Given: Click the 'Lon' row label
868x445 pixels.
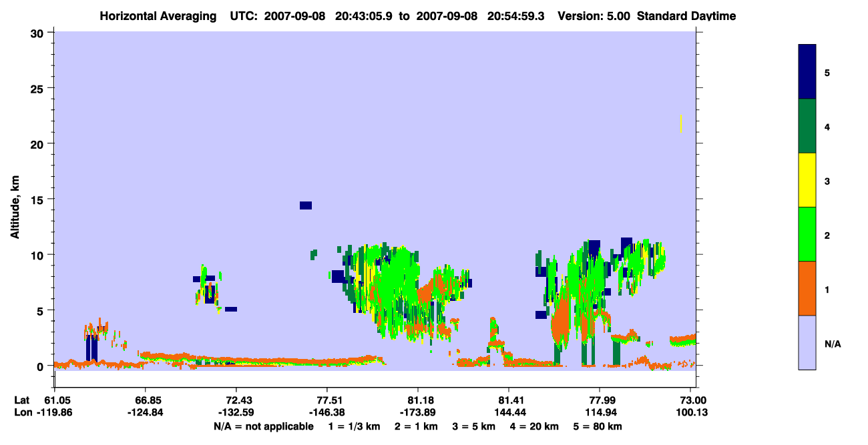Looking at the screenshot, I should tap(22, 412).
